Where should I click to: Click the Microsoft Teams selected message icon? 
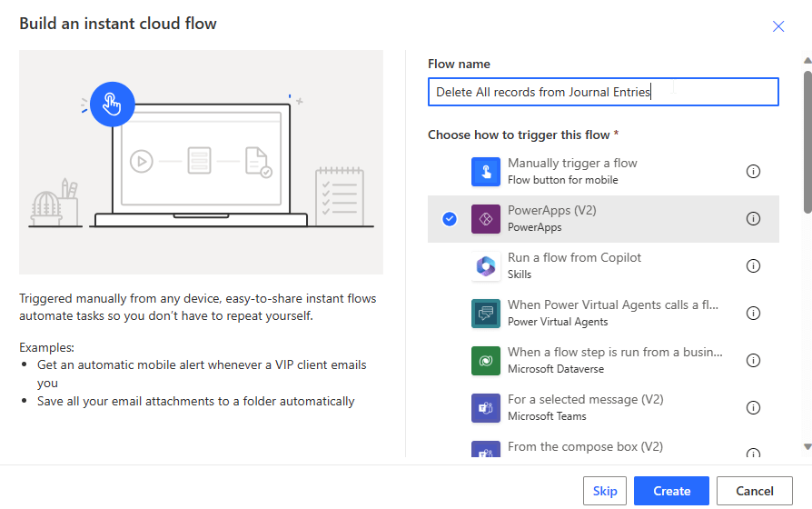coord(486,408)
